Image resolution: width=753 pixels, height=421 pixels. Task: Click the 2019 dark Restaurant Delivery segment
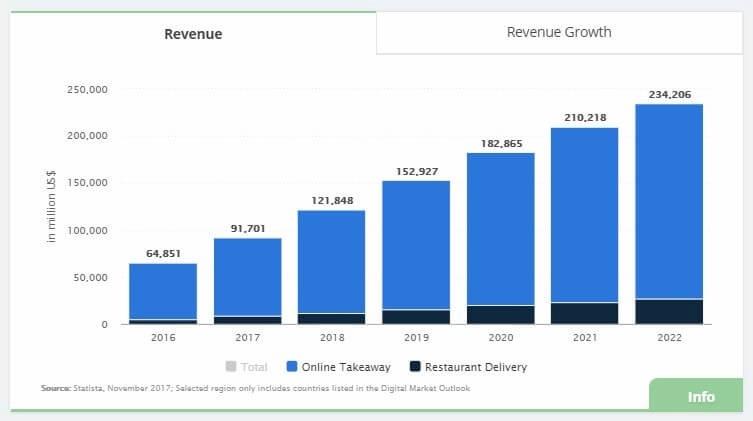click(x=416, y=317)
